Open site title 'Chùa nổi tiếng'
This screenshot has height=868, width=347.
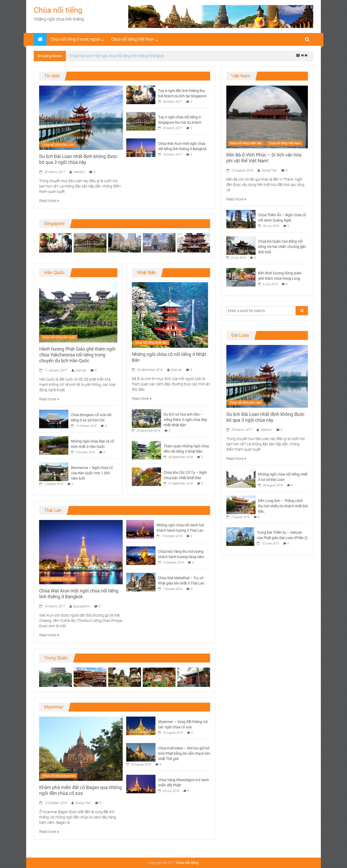pyautogui.click(x=58, y=10)
